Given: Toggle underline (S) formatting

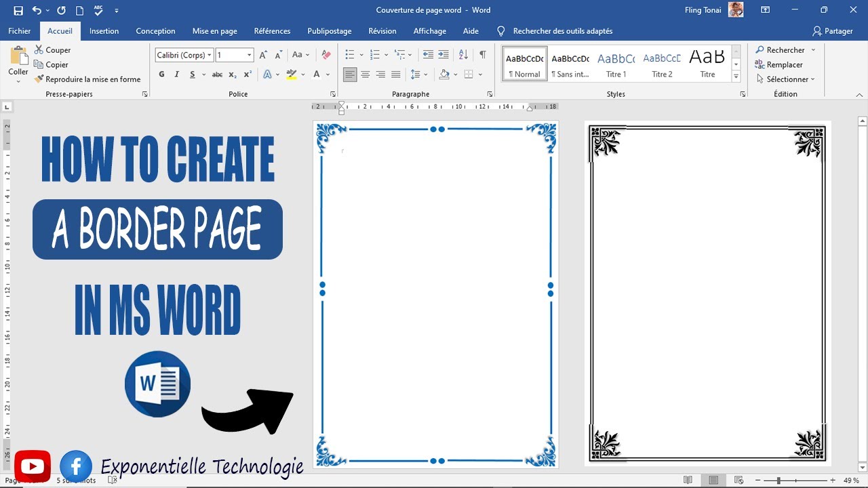Looking at the screenshot, I should click(193, 75).
